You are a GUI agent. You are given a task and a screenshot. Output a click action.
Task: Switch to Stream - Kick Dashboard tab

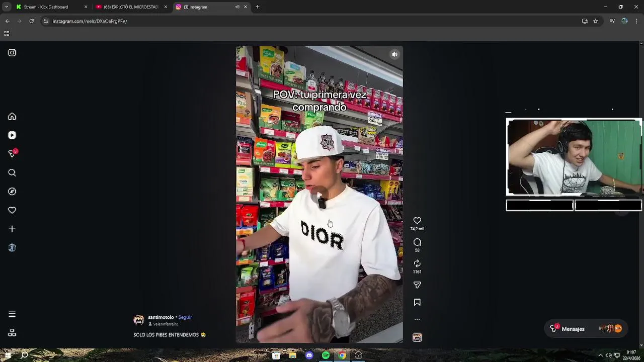(x=47, y=7)
